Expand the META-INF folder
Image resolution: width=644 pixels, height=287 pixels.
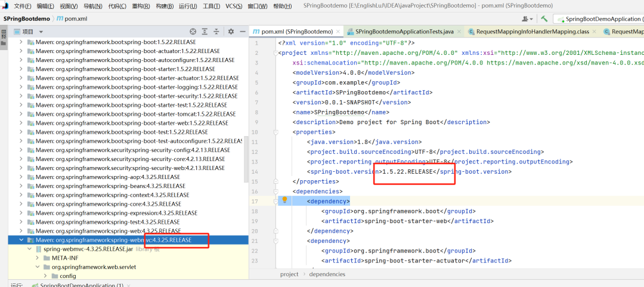(38, 258)
